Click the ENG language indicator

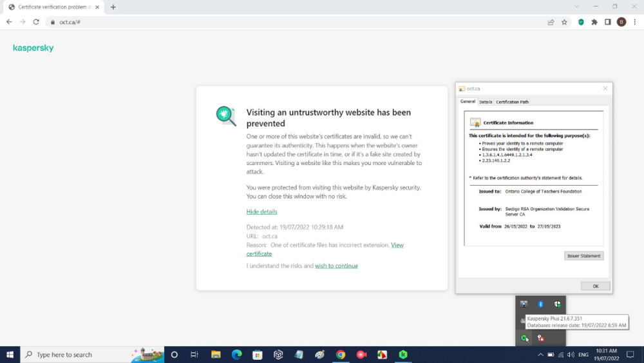(583, 355)
